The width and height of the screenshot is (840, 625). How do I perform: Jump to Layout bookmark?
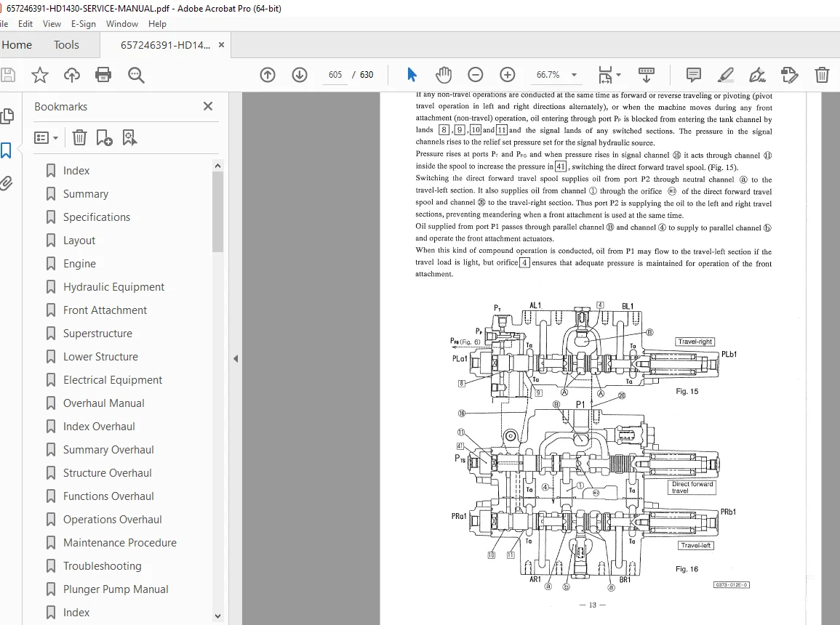click(x=79, y=241)
